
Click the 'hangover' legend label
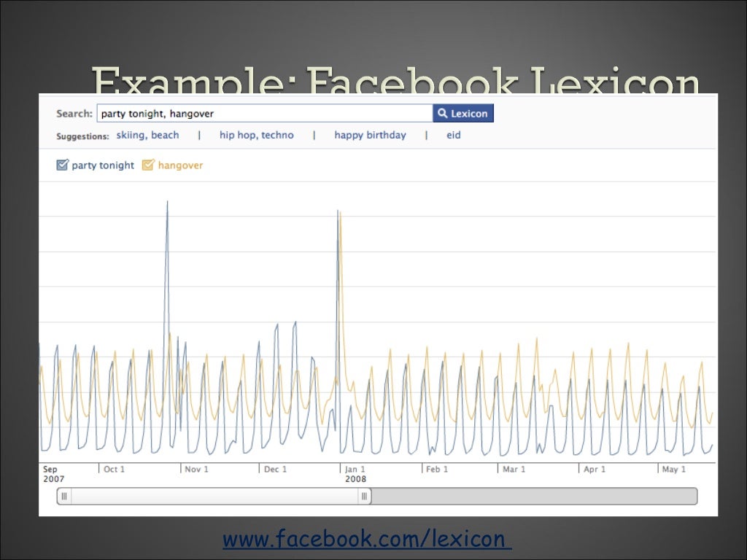181,166
